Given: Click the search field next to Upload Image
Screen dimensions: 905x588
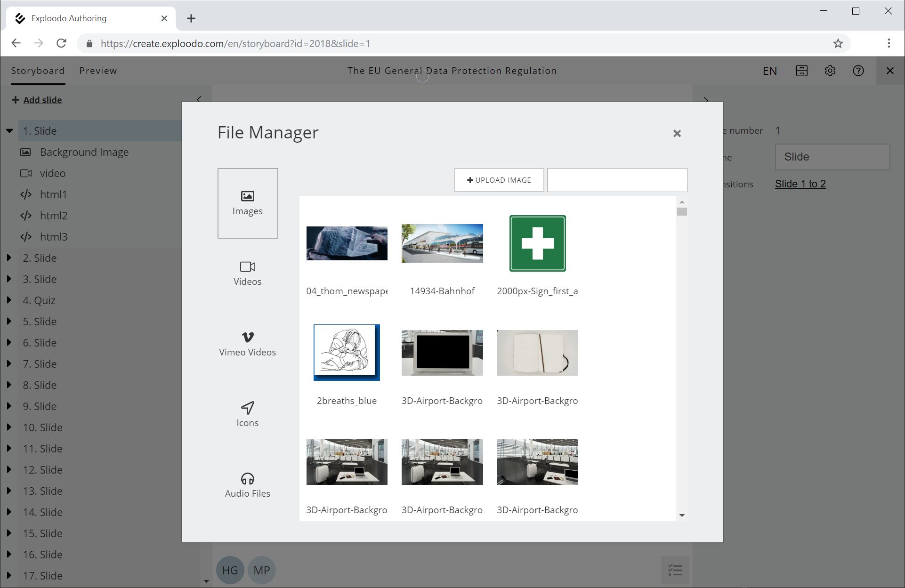Looking at the screenshot, I should click(617, 180).
